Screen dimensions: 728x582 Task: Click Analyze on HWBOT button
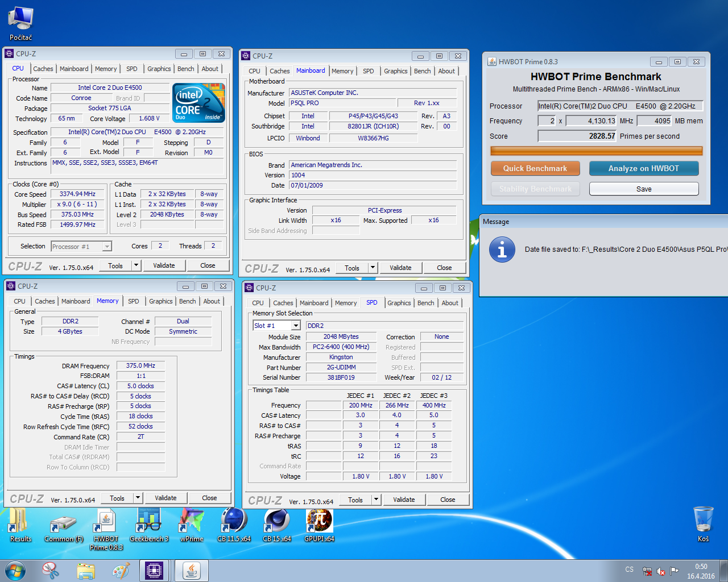coord(644,168)
